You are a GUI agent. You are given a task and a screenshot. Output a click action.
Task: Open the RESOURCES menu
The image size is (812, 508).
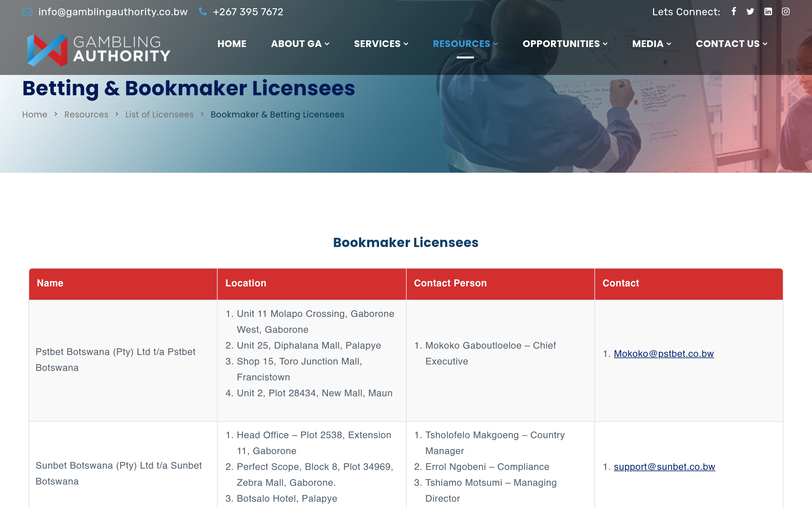tap(465, 44)
